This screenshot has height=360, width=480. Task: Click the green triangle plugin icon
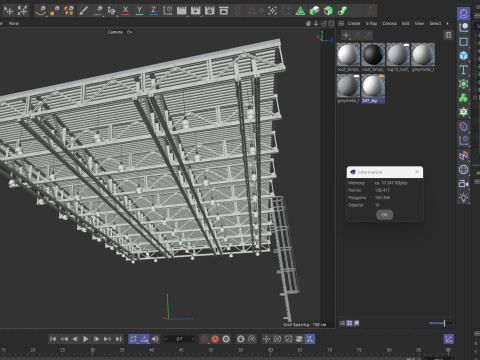point(300,11)
